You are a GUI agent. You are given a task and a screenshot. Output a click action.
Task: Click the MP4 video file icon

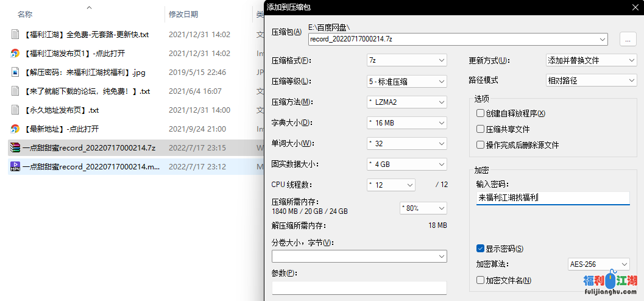point(15,166)
